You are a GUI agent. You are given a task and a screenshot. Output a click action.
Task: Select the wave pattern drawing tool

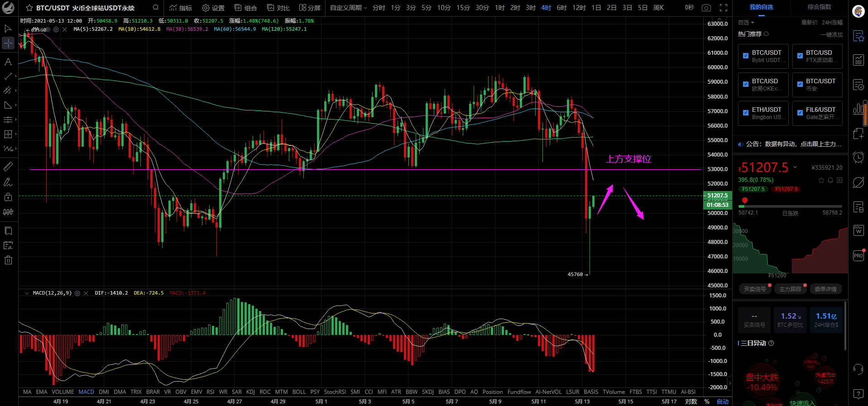(x=8, y=148)
